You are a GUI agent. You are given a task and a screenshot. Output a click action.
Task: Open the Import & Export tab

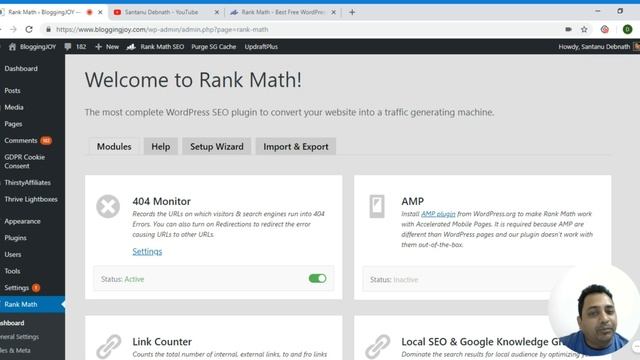[296, 147]
